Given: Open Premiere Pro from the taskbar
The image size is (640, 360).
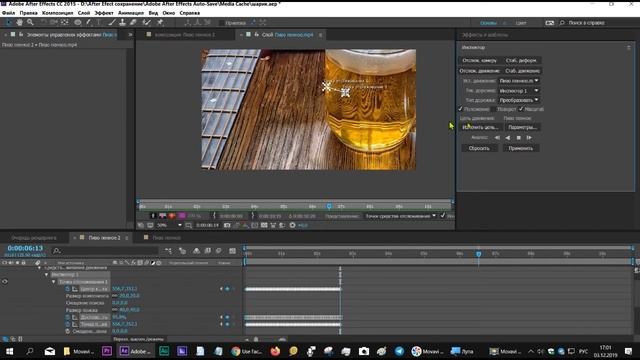Looking at the screenshot, I should [x=107, y=351].
